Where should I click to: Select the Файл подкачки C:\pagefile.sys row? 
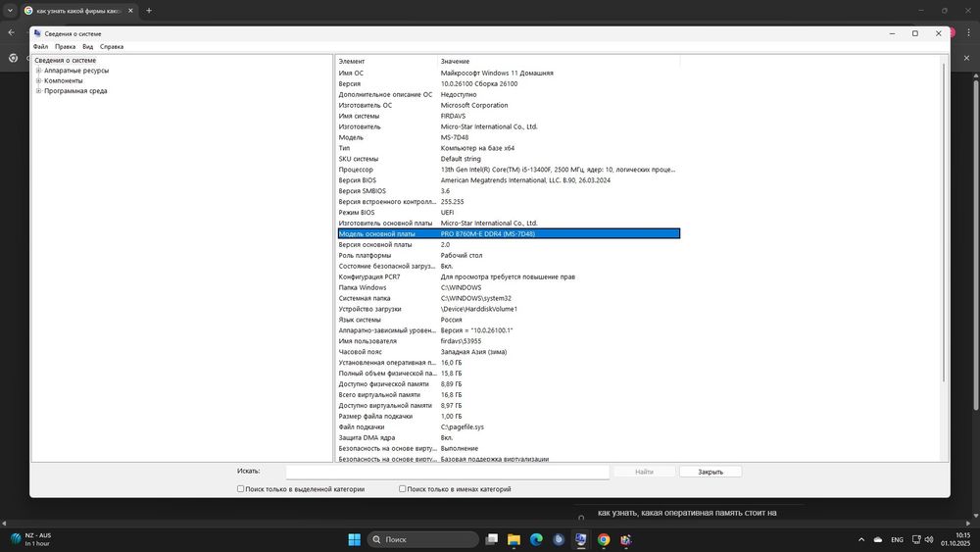point(508,427)
